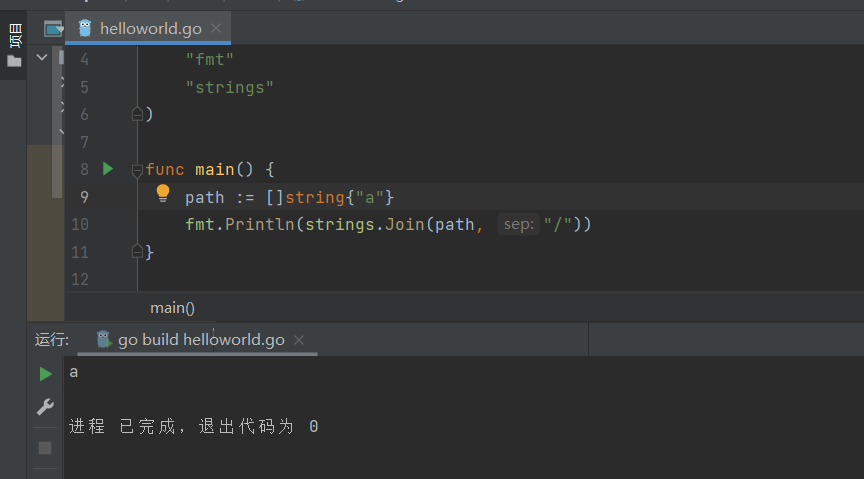The width and height of the screenshot is (864, 479).
Task: Click the project view selector icon
Action: (53, 28)
